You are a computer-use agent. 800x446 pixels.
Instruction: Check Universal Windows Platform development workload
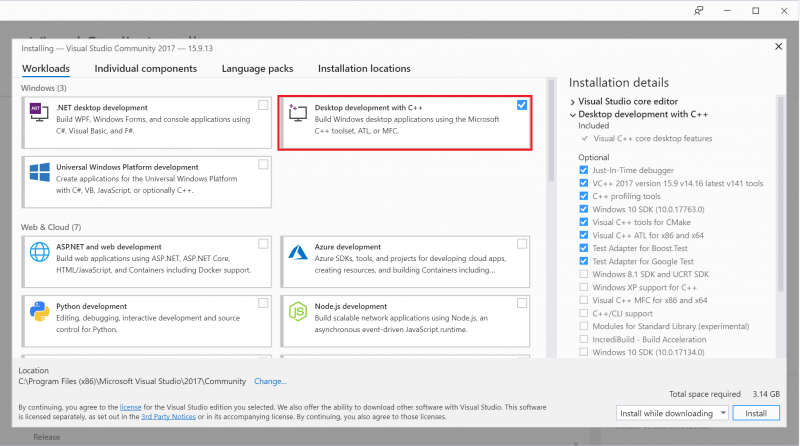(263, 164)
